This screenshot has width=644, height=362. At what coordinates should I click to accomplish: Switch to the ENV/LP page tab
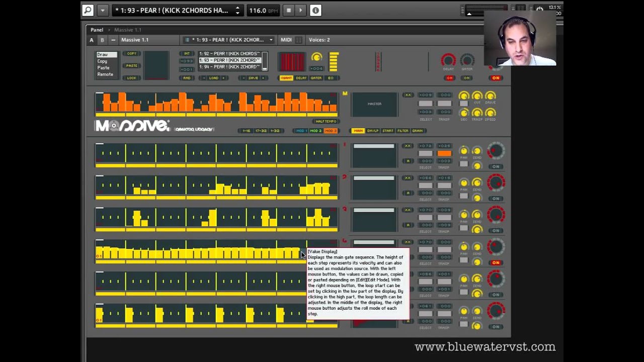coord(373,131)
